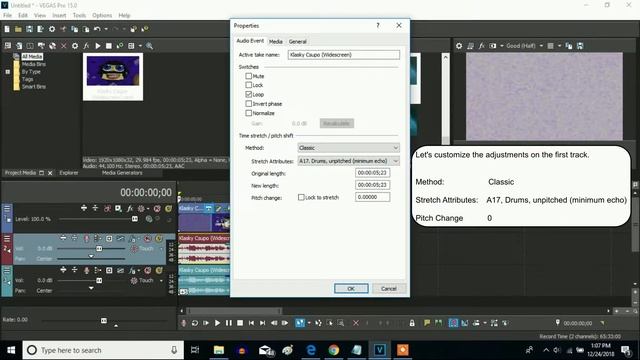Expand the By Type tree node

(x=7, y=72)
